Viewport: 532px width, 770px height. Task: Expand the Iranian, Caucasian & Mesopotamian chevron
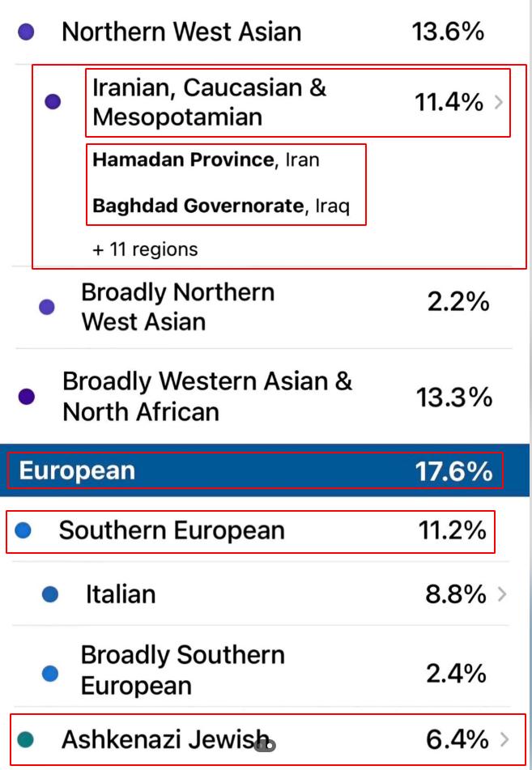click(499, 103)
